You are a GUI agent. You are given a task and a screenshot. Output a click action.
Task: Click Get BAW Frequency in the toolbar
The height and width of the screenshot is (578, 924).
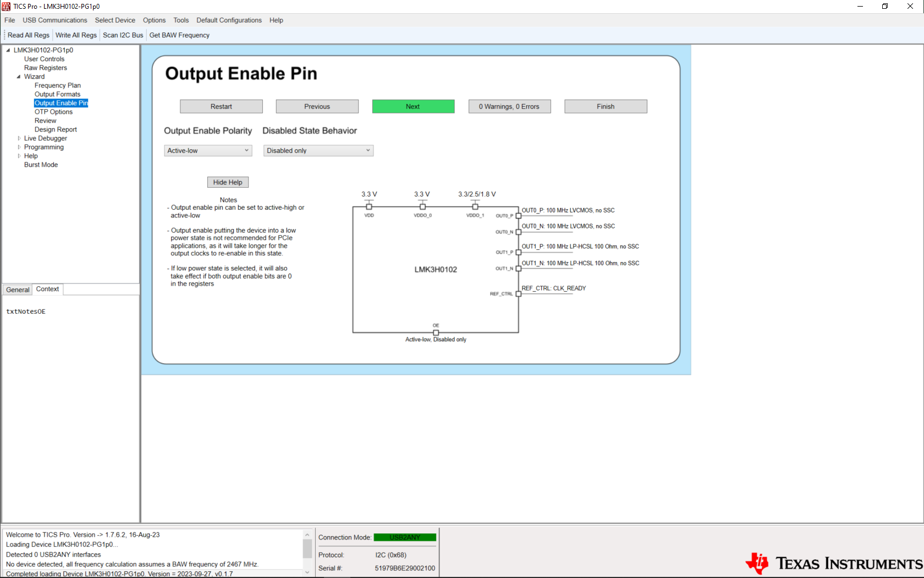[x=179, y=35]
